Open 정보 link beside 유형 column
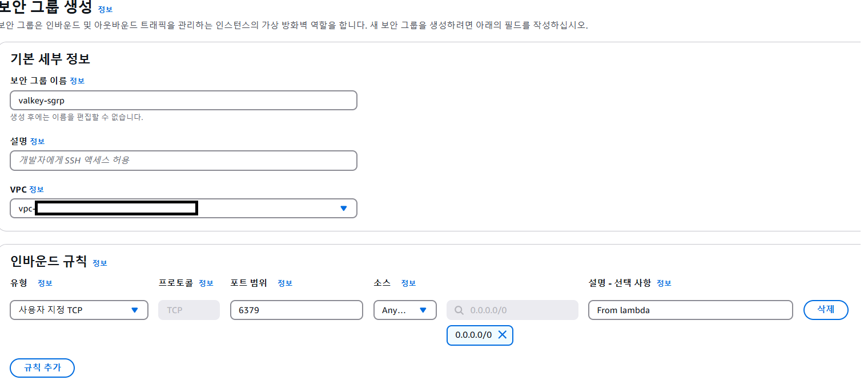Screen dimensions: 868x380 (x=45, y=283)
